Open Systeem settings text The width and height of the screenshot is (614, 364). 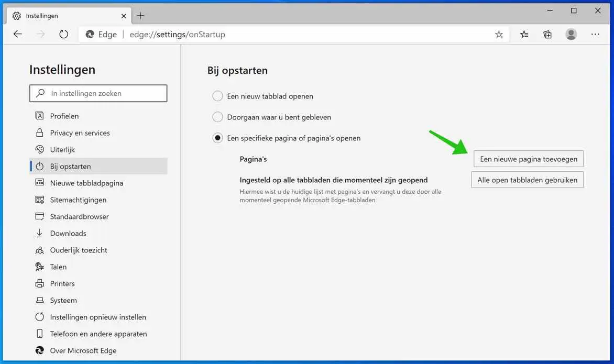[63, 300]
